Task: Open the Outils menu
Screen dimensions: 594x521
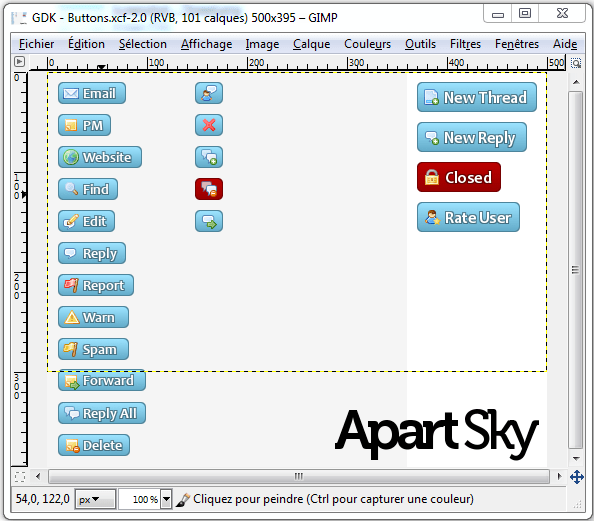Action: point(420,44)
